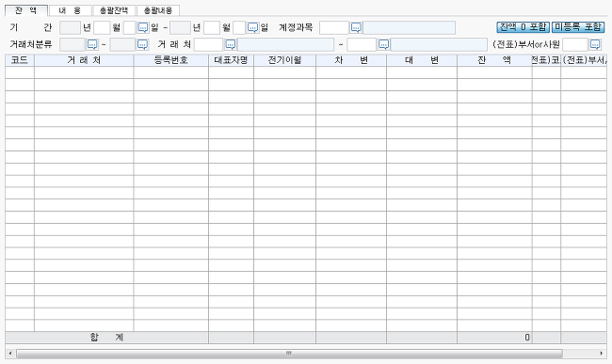Click the 계정과목 code input field

coord(334,27)
